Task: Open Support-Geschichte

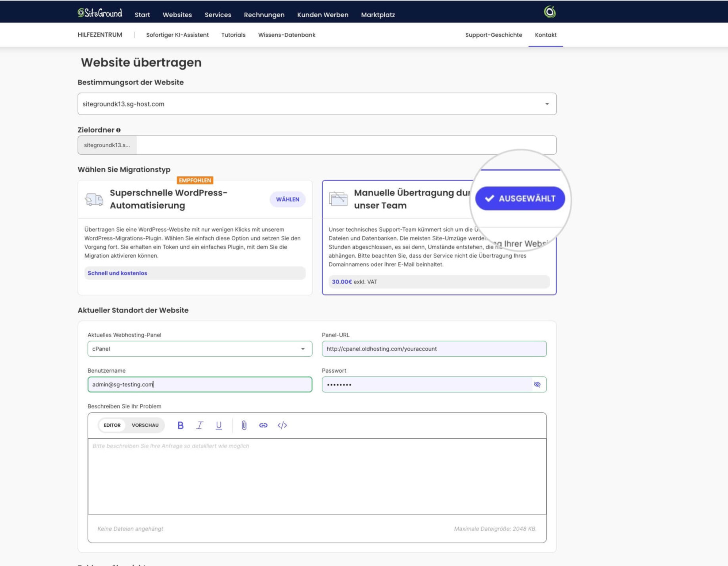Action: tap(494, 35)
